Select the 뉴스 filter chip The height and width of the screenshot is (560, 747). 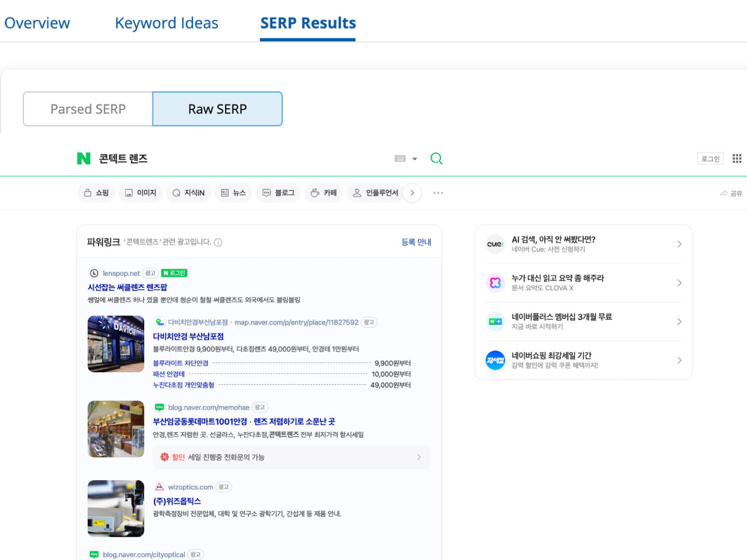click(233, 193)
